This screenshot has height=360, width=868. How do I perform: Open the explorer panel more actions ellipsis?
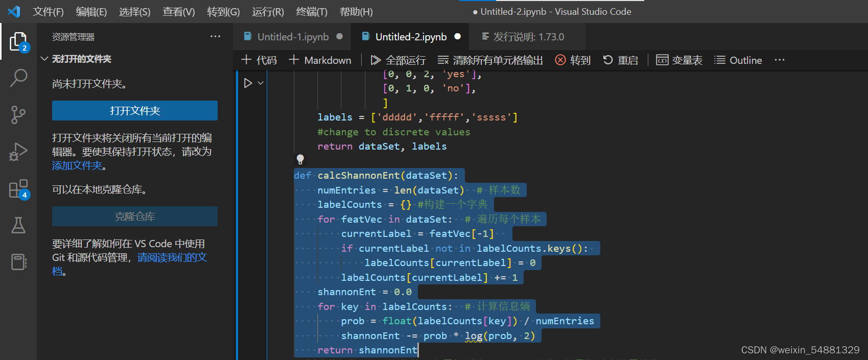(x=216, y=36)
